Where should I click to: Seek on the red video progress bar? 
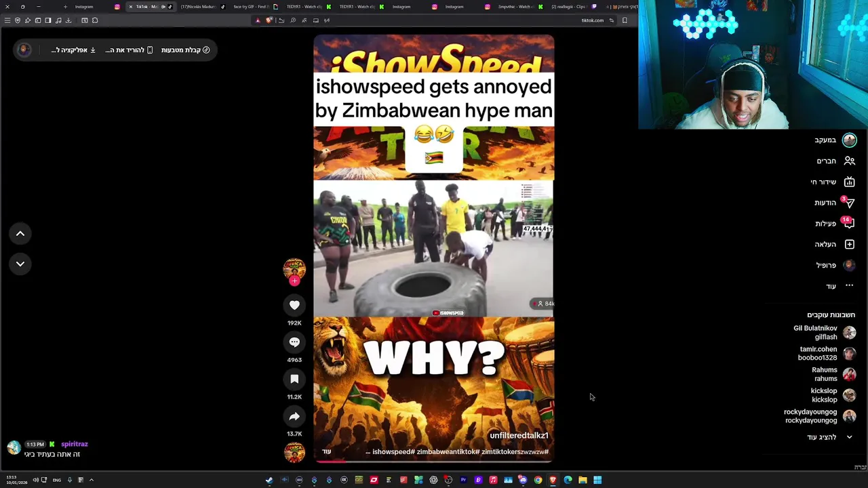pos(434,462)
